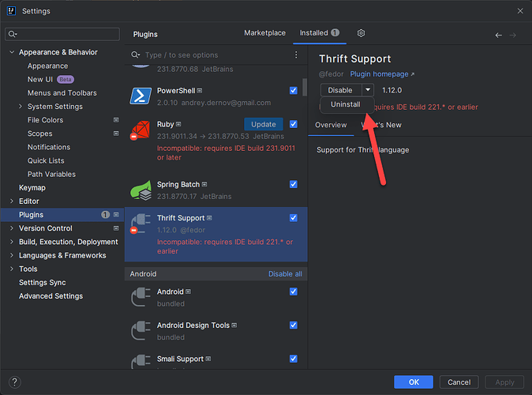Screen dimensions: 532x395
Task: Toggle the Spring Batch plugin checkbox
Action: pos(294,184)
